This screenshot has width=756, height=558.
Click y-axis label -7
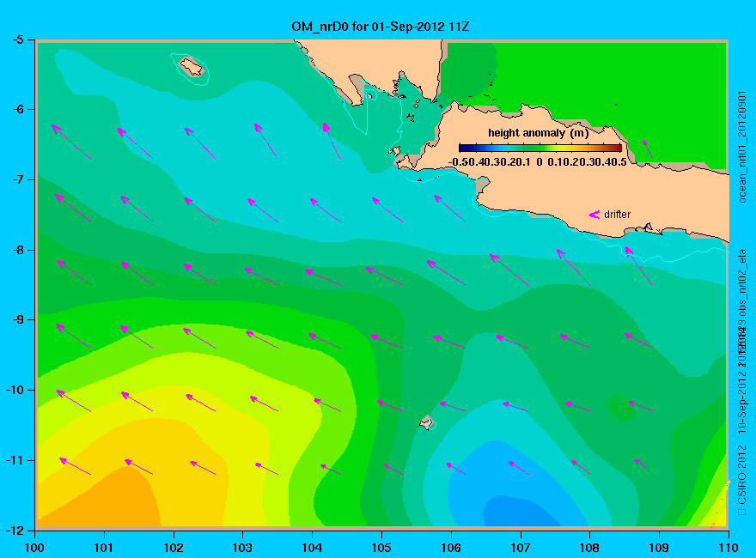17,179
